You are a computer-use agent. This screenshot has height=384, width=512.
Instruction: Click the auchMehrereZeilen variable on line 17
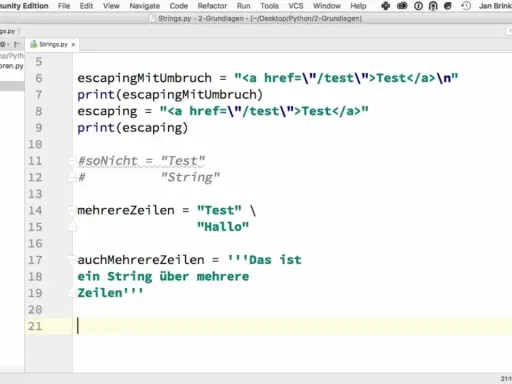coord(141,260)
